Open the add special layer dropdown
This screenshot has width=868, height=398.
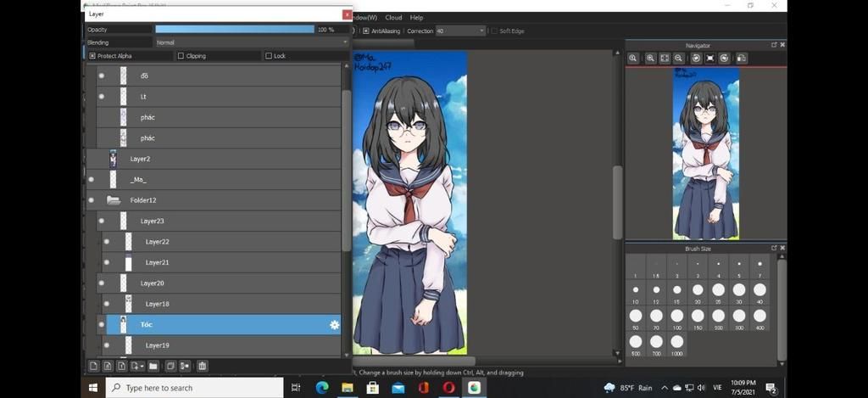(136, 366)
